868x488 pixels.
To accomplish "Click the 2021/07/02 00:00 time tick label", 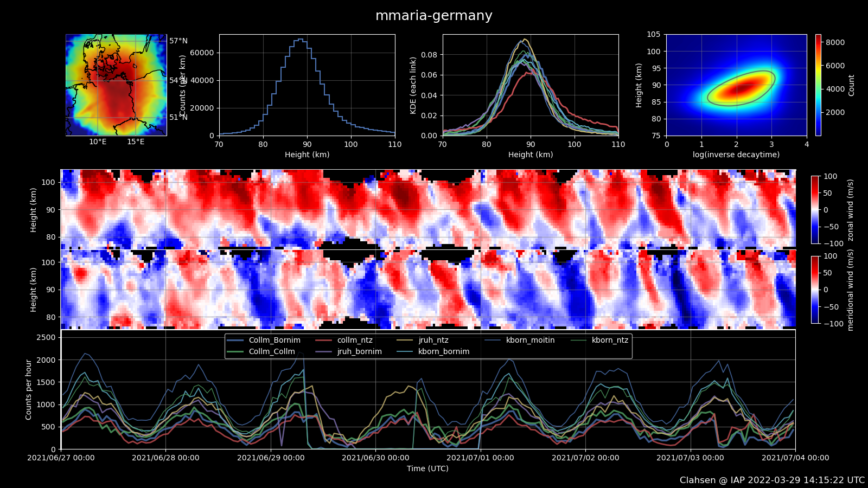I will pyautogui.click(x=585, y=458).
